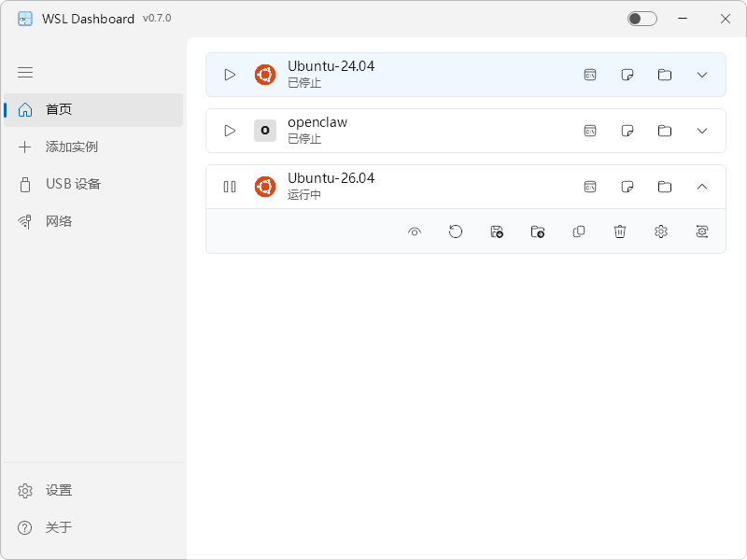747x560 pixels.
Task: Click the 'o' avatar of openclaw
Action: click(265, 131)
